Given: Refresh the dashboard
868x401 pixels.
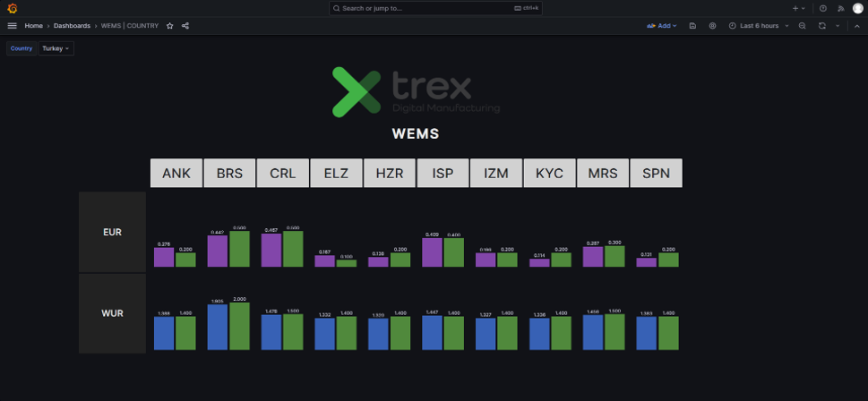Looking at the screenshot, I should click(x=821, y=26).
